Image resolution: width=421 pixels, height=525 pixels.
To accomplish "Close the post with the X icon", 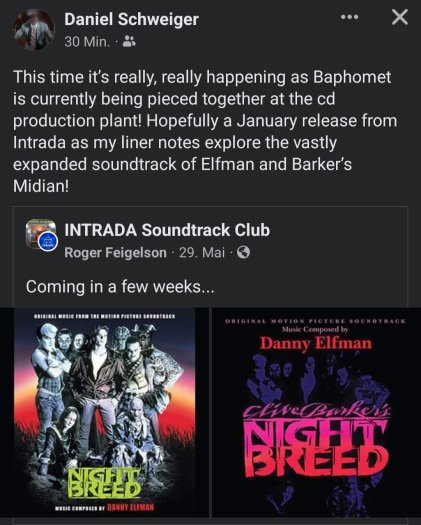I will [400, 17].
